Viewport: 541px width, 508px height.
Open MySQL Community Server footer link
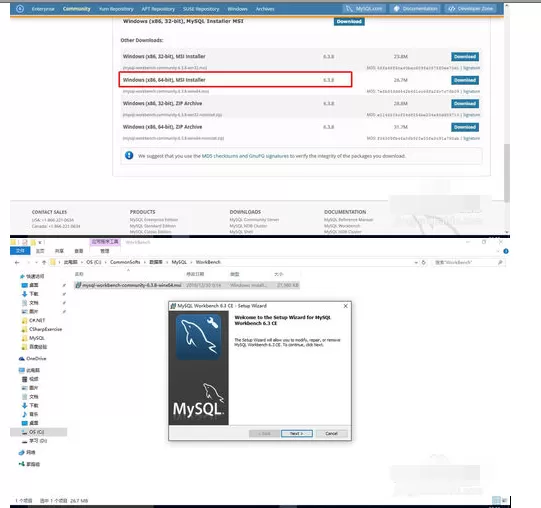254,220
